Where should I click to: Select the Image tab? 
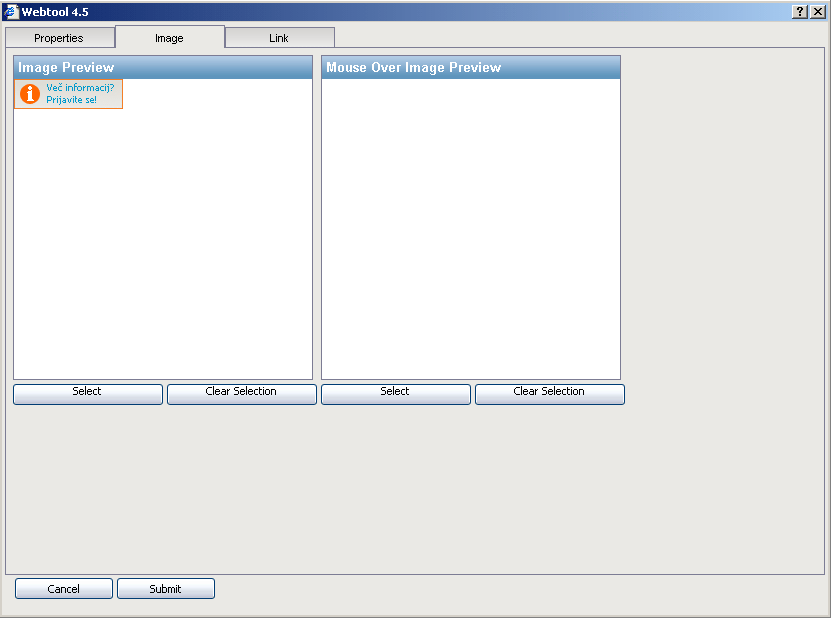(169, 38)
